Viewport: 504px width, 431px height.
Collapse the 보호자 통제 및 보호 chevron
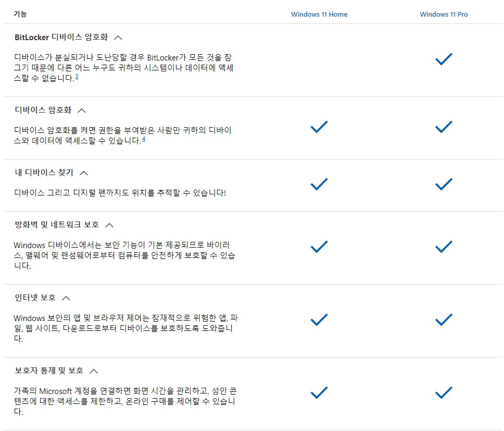(x=94, y=371)
